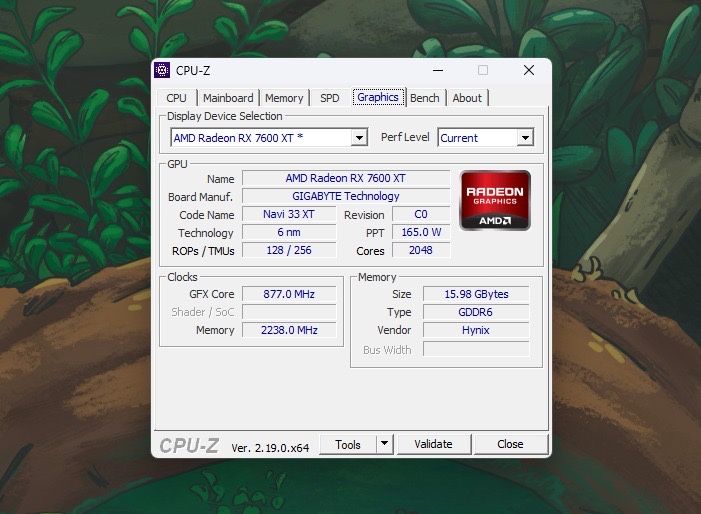
Task: Select the SPD tab
Action: point(329,98)
